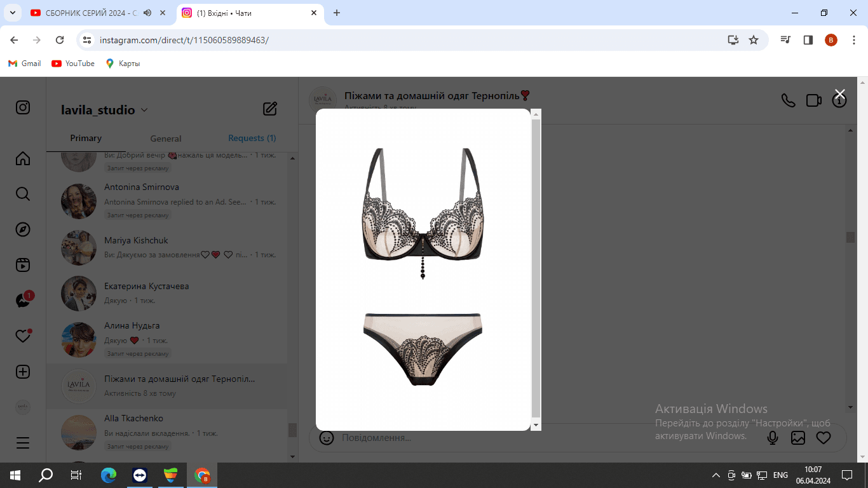Switch to the YouTube СБОРНИК СЕРИЙ tab
The image size is (868, 488).
tap(92, 13)
